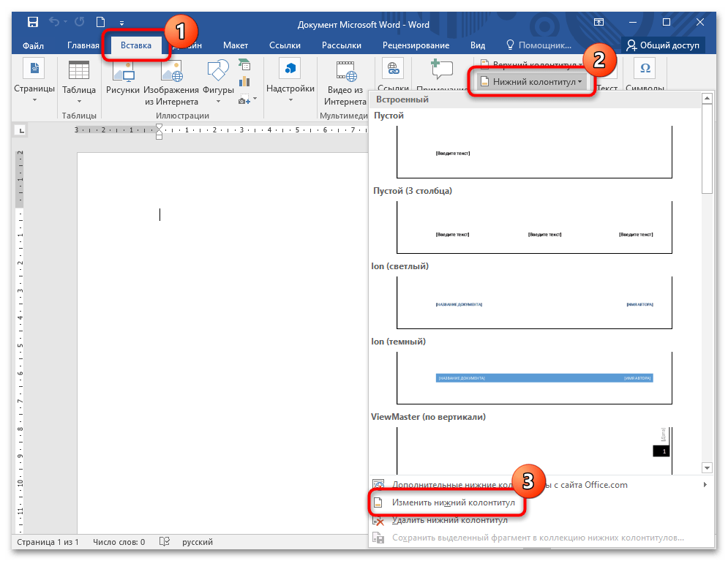
Task: Click русский language in status bar
Action: point(198,542)
